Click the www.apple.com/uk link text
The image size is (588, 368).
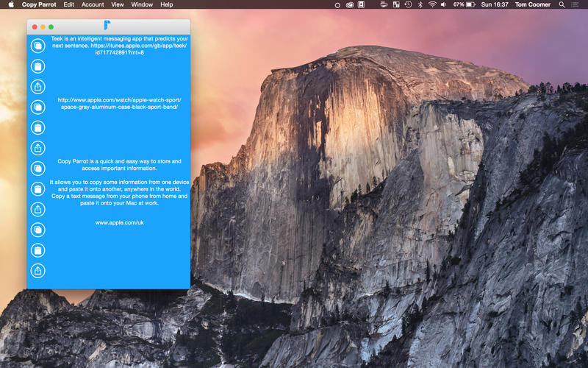119,222
